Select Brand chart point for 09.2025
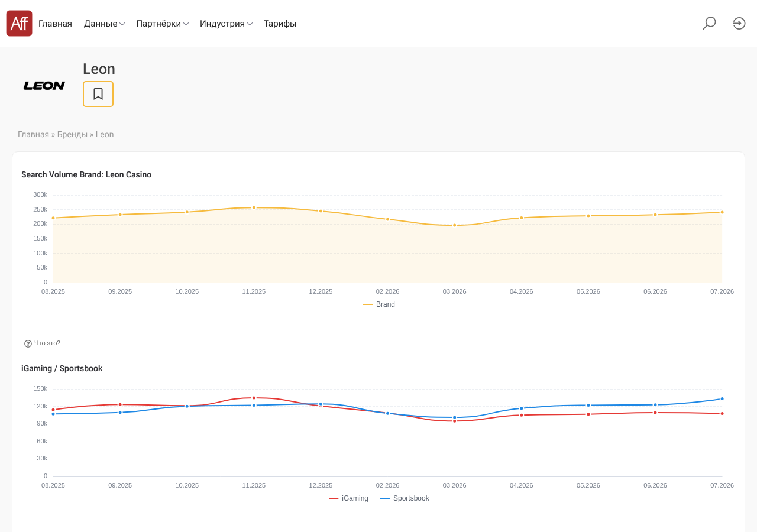The image size is (757, 532). pos(120,215)
